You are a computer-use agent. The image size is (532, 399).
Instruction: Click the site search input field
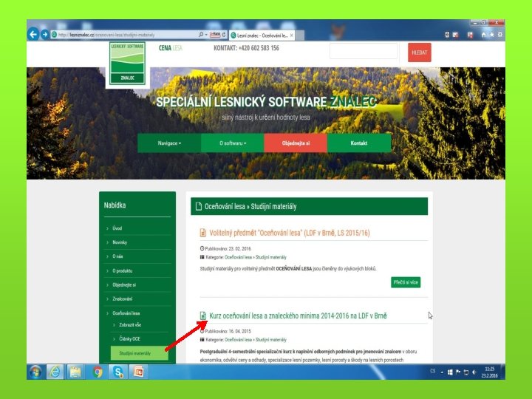point(364,51)
